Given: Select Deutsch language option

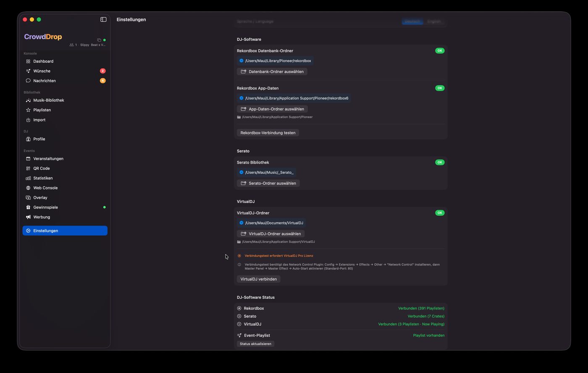Looking at the screenshot, I should tap(412, 21).
